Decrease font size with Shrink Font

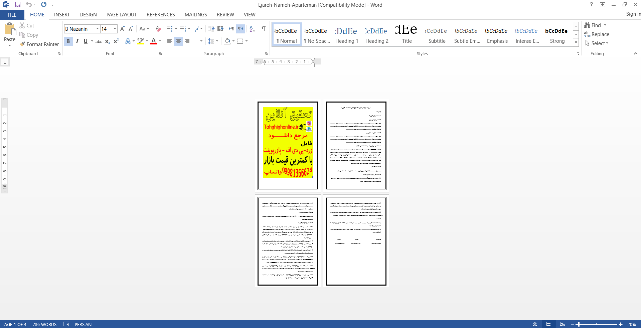click(x=131, y=29)
